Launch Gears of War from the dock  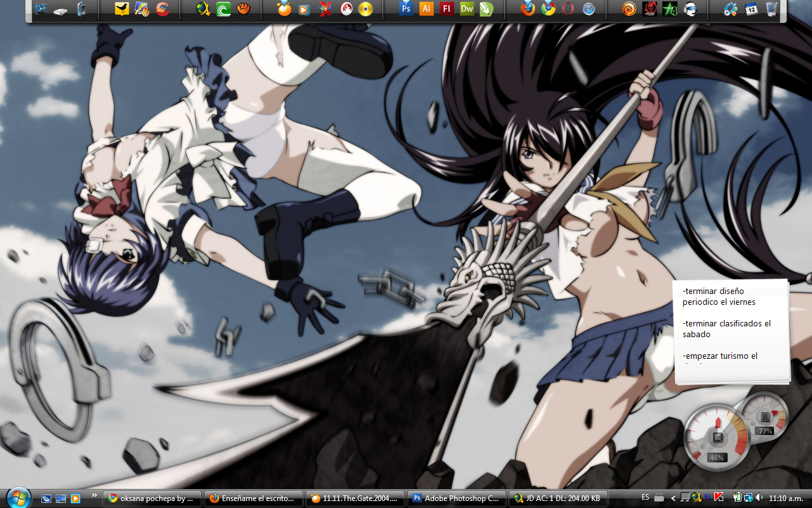pos(650,9)
